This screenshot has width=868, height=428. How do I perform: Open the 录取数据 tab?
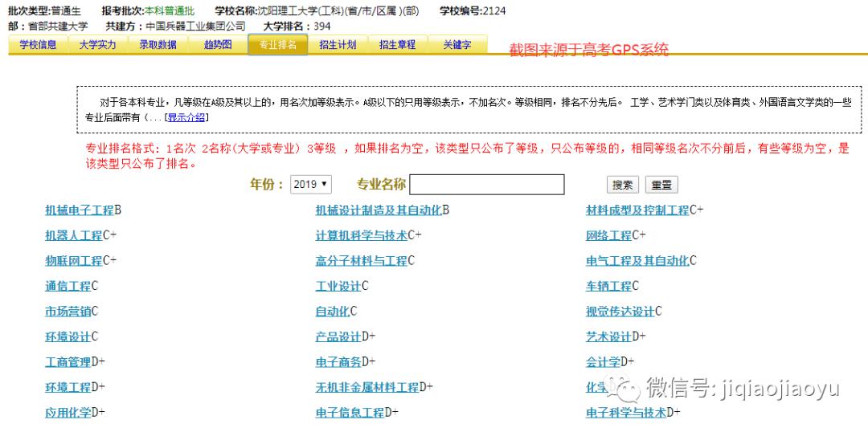(158, 45)
